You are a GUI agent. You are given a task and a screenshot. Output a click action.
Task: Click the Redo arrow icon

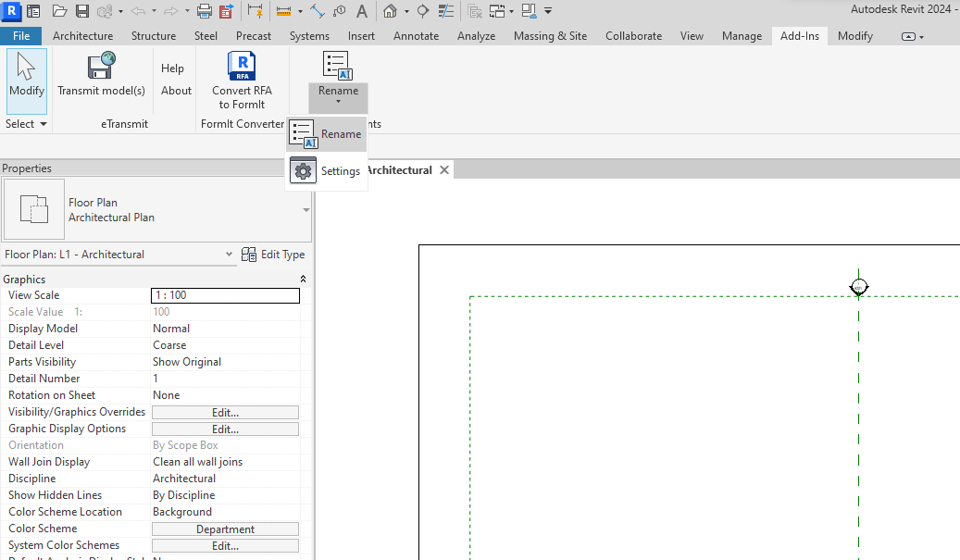[171, 11]
